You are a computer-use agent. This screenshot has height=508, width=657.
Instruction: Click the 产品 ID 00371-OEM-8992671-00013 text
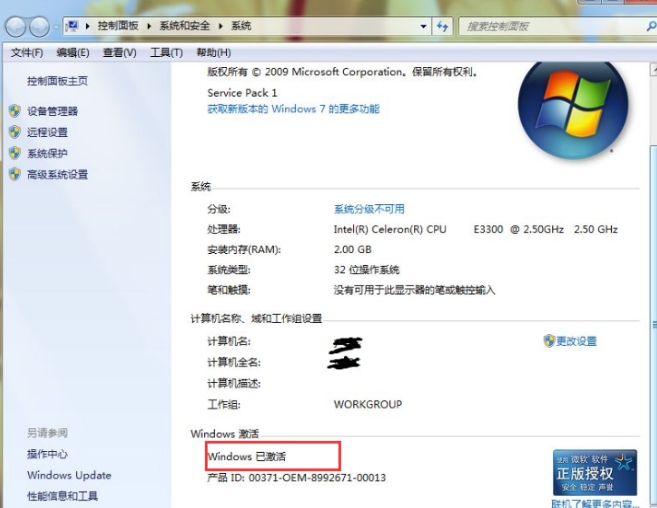(297, 477)
